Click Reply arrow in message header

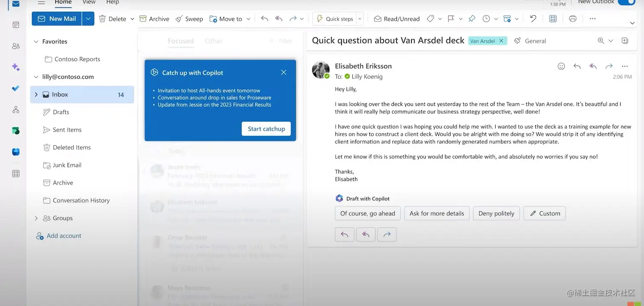coord(577,66)
